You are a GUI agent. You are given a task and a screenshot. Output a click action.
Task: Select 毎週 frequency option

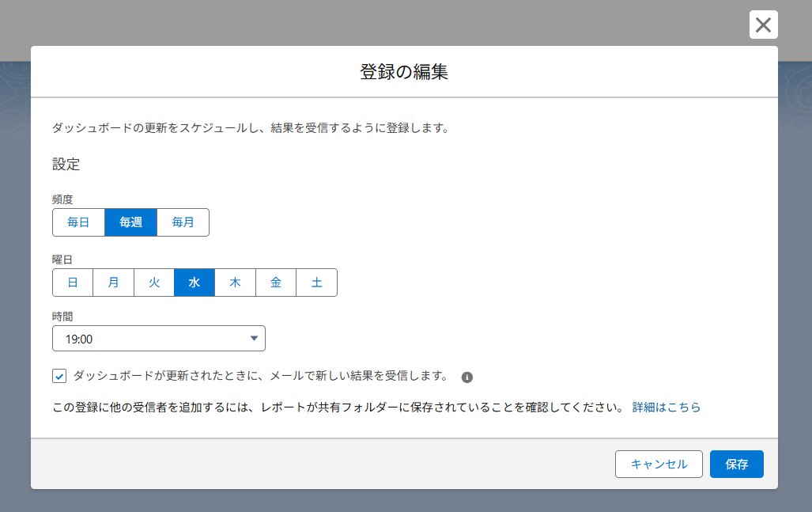pos(130,222)
